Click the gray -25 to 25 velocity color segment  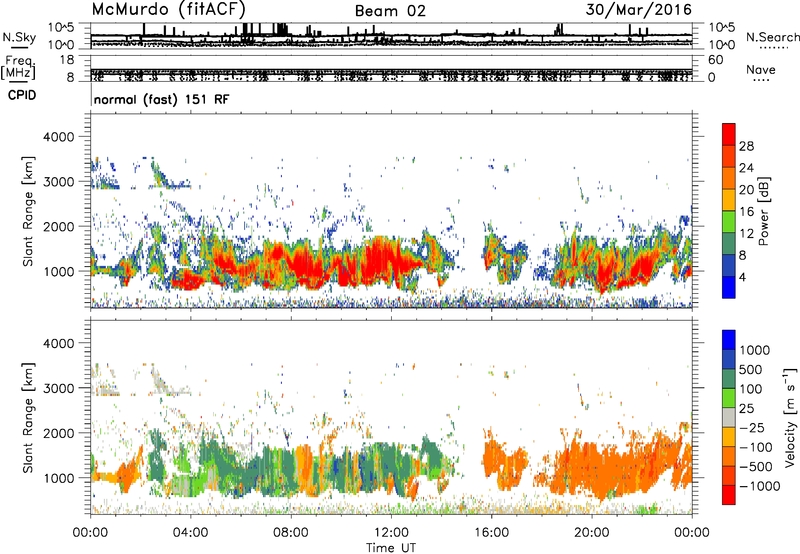(729, 417)
